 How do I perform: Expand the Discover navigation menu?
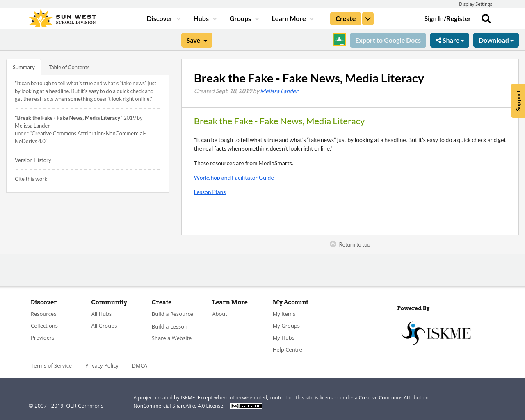(x=162, y=18)
